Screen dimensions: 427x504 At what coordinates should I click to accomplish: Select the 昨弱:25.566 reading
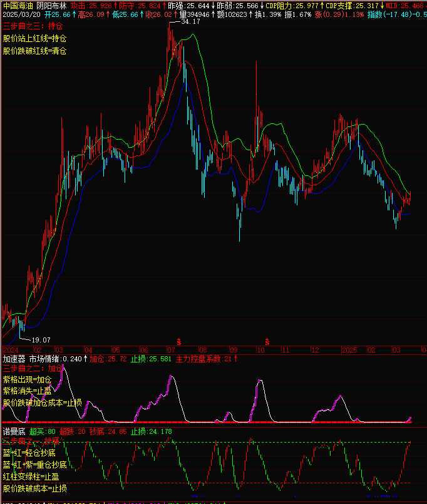[x=237, y=6]
